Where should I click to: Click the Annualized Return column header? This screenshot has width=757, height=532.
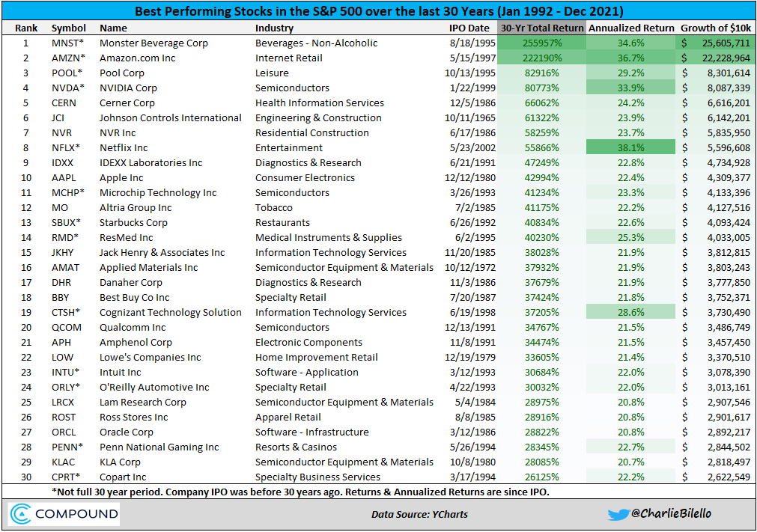[x=631, y=28]
